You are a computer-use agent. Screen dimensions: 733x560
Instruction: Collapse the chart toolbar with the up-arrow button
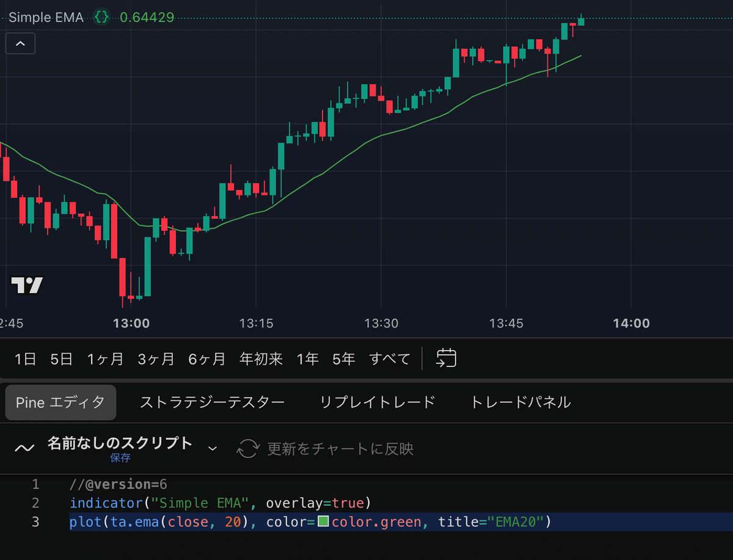click(20, 43)
